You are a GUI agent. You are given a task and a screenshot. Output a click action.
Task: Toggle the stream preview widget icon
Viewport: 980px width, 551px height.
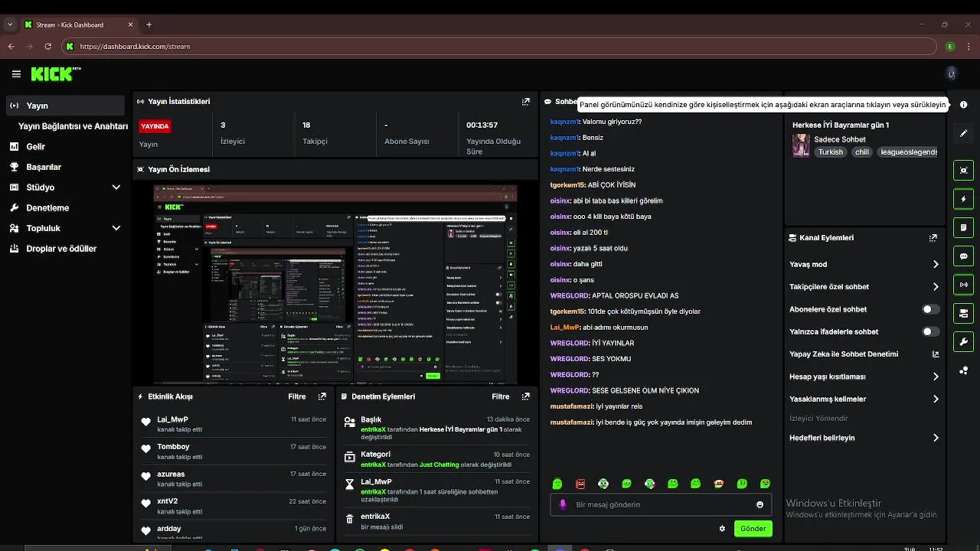pyautogui.click(x=963, y=171)
